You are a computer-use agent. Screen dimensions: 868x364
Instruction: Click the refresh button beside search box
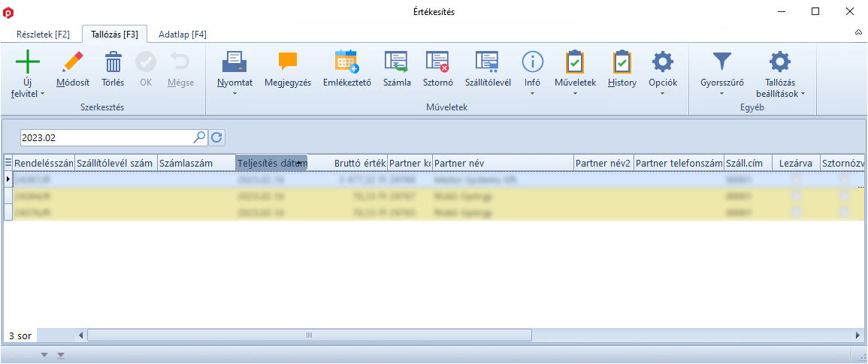(216, 137)
